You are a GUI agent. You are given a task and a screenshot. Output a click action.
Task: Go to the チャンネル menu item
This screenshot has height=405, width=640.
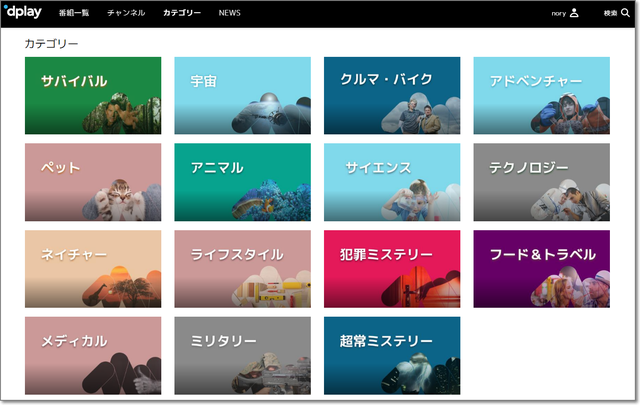click(126, 14)
